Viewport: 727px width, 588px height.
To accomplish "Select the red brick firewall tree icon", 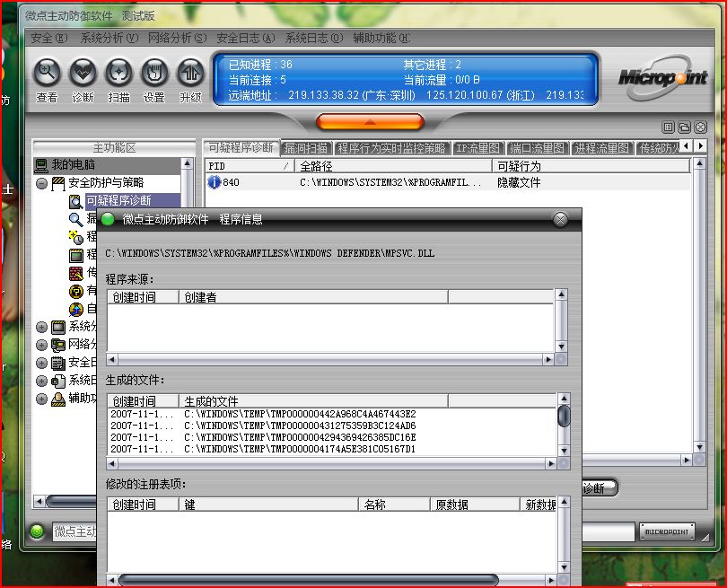I will [75, 274].
